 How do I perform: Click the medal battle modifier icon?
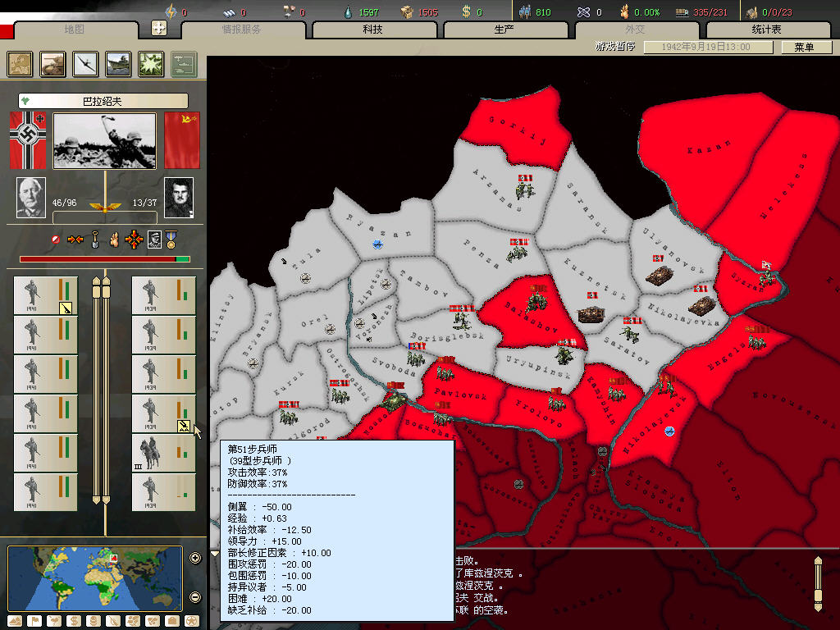pyautogui.click(x=171, y=240)
